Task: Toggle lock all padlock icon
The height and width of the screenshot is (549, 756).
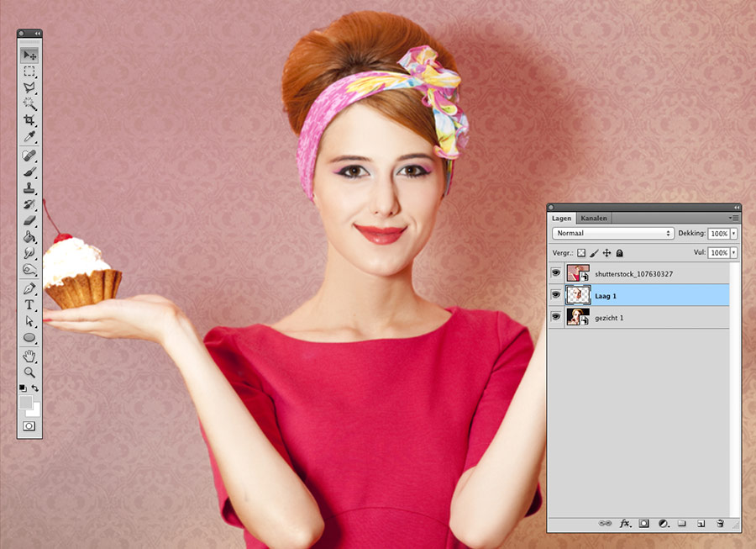Action: [620, 253]
